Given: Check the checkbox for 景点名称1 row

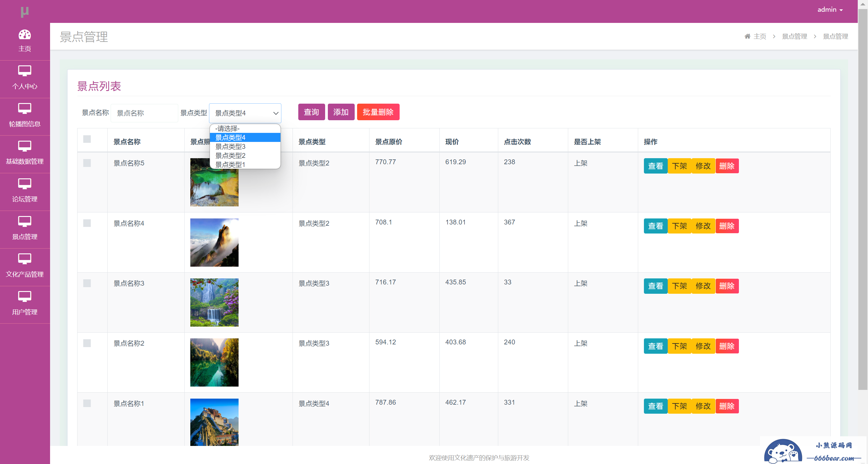Looking at the screenshot, I should click(x=87, y=403).
